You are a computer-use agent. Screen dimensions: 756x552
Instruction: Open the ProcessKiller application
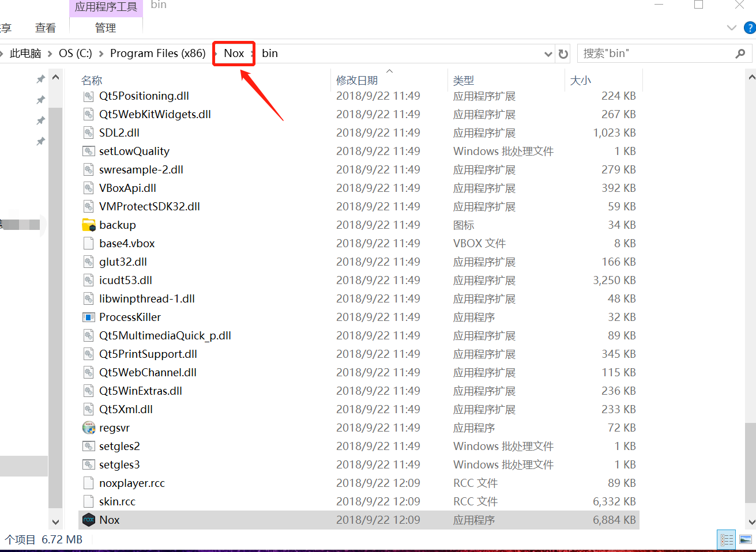click(x=130, y=317)
